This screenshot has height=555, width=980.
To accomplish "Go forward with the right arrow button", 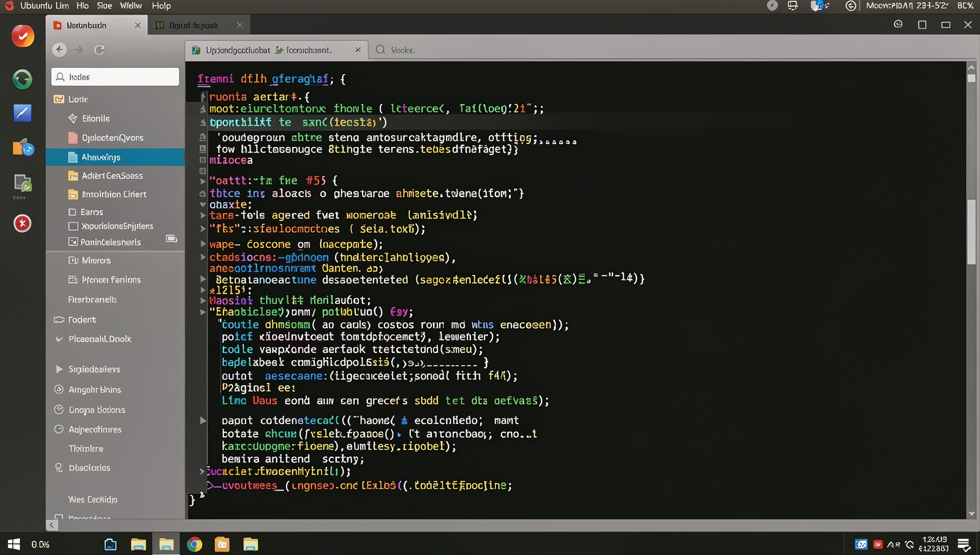I will click(79, 50).
